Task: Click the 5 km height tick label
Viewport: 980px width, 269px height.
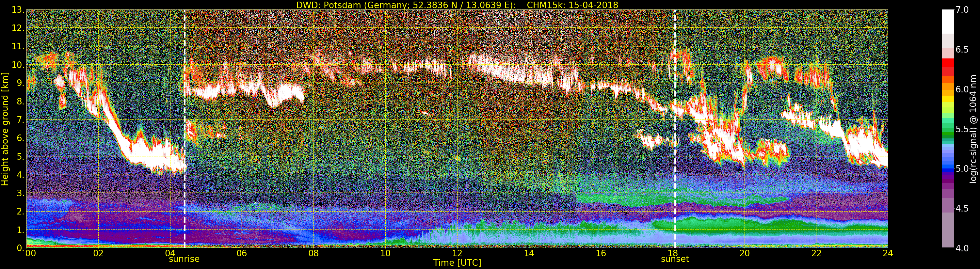Action: point(20,157)
